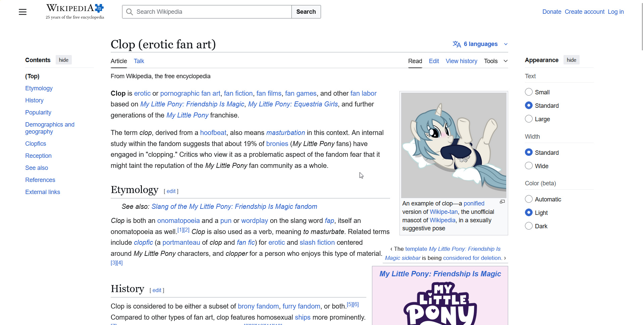This screenshot has width=644, height=325.
Task: Open the Wikipe-tan pony thumbnail image
Action: point(454,145)
